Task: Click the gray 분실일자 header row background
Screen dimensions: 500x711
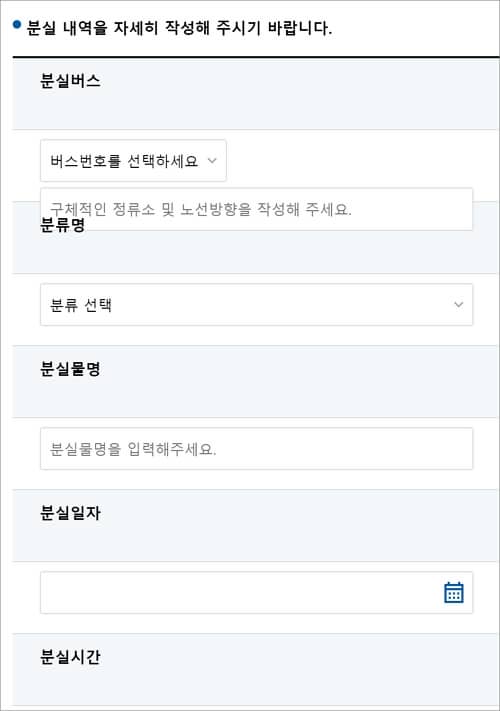Action: click(256, 526)
